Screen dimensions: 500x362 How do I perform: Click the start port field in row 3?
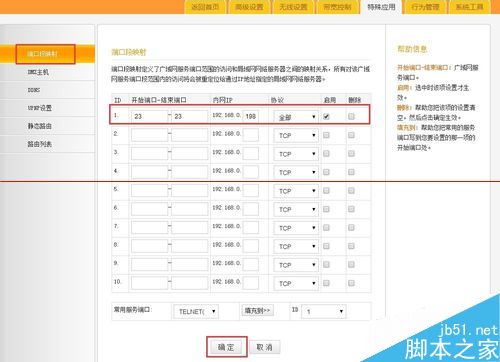[x=149, y=153]
